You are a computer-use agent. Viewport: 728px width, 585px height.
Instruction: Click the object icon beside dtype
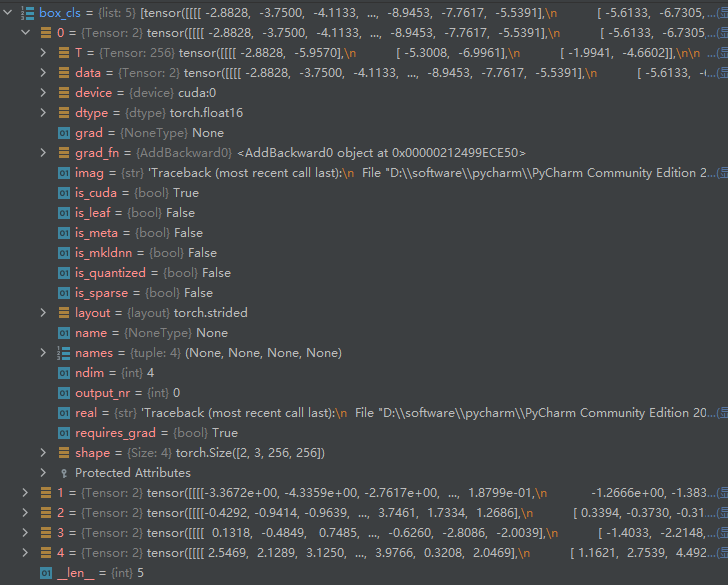tap(64, 112)
